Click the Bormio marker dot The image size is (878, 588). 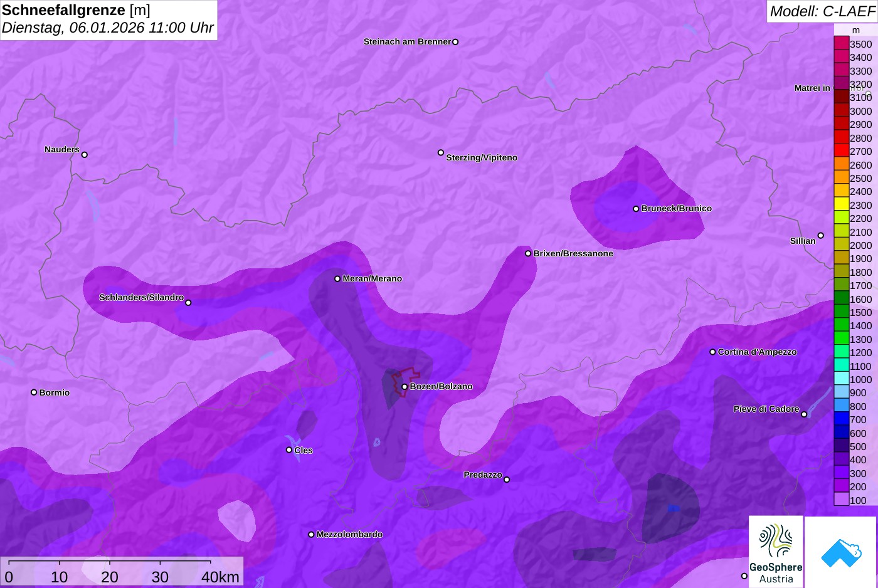pos(34,392)
